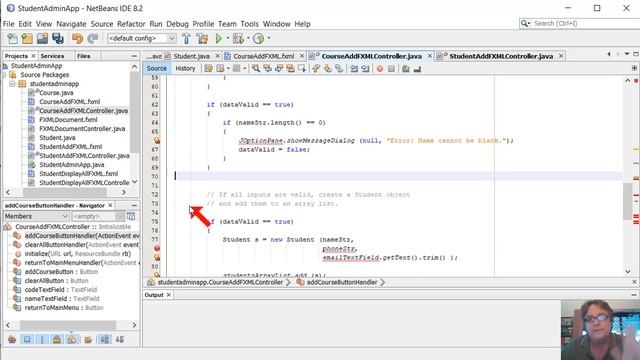This screenshot has width=640, height=360.
Task: Minimize the Projects panel group
Action: (134, 56)
